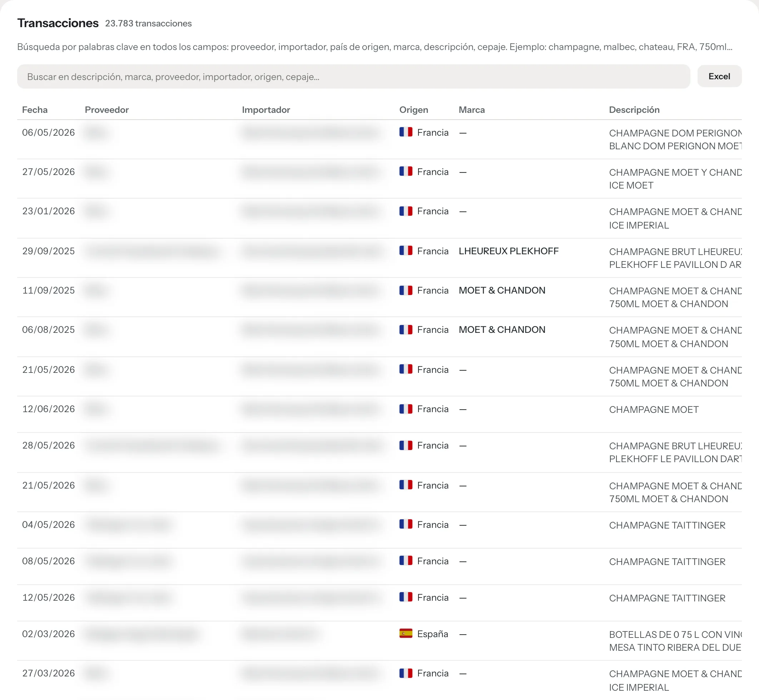Click the Transacciones heading
Screen dimensions: 759x700
pyautogui.click(x=58, y=23)
